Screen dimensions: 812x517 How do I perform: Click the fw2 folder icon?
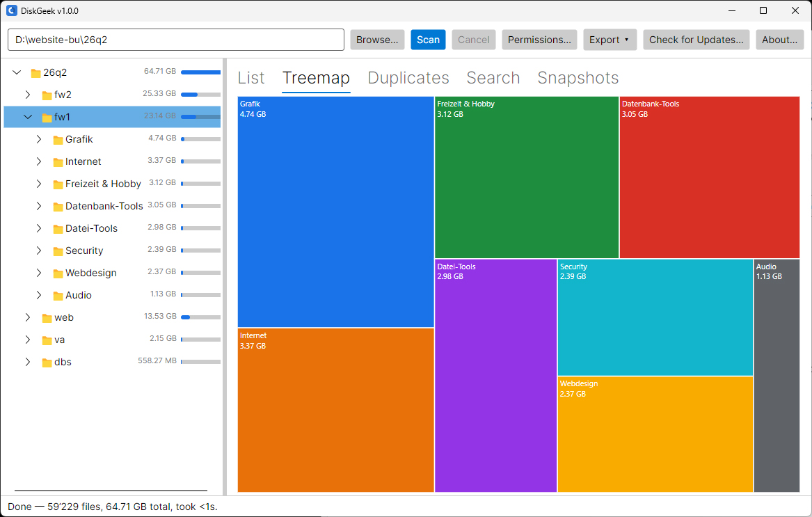point(47,95)
